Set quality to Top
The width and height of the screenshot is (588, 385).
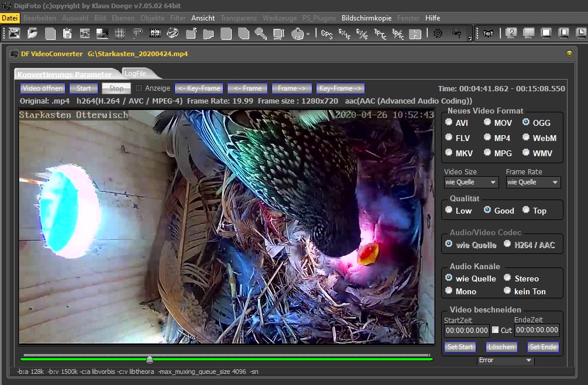tap(526, 210)
